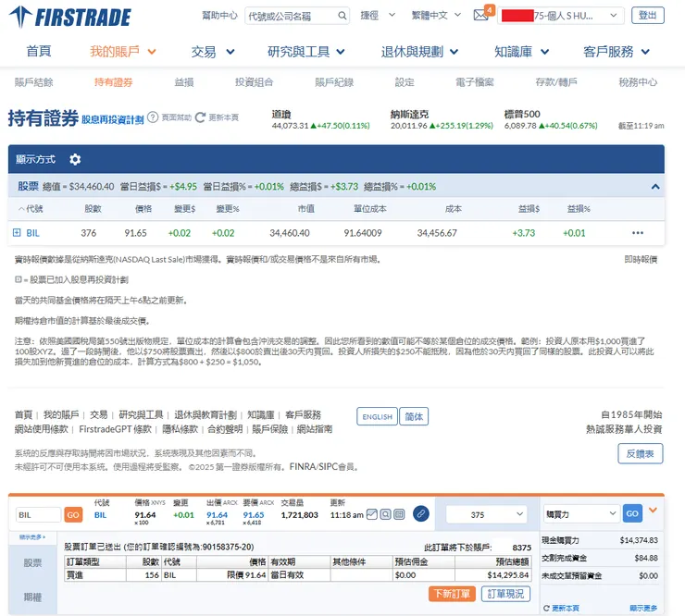The height and width of the screenshot is (616, 685).
Task: Expand the 交易 menu
Action: coord(213,52)
